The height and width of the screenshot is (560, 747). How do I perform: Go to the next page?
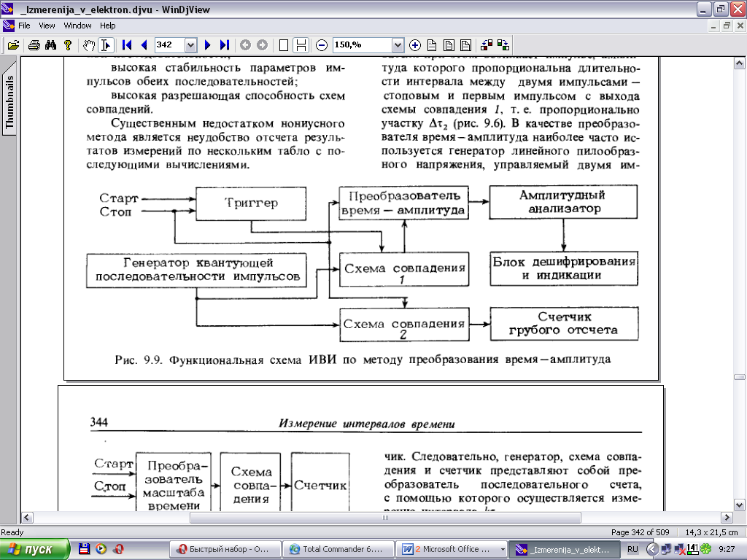click(208, 44)
